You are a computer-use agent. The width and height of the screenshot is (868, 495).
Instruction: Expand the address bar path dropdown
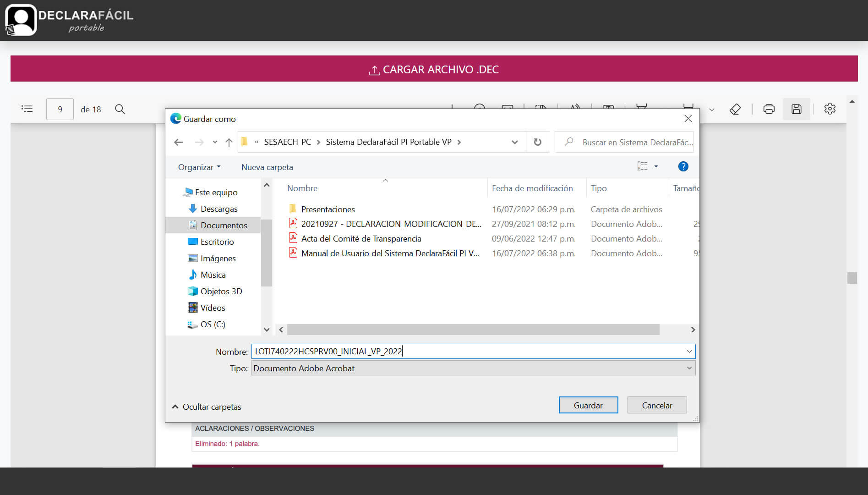515,142
